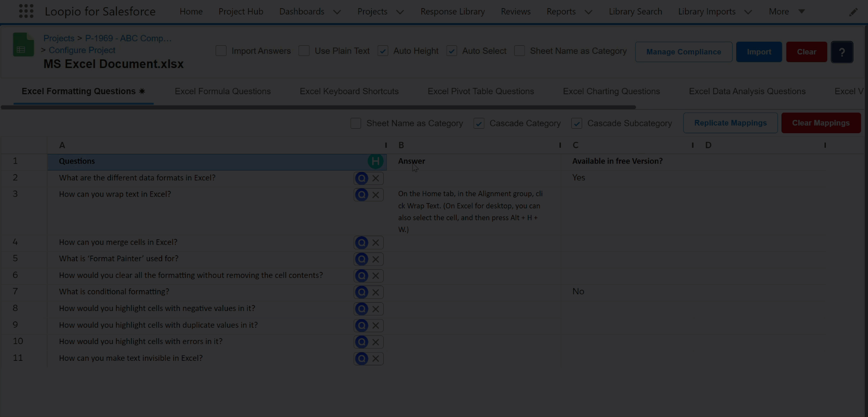Open the P-1969 - ABC Comp breadcrumb link
Screen dimensions: 868x417
coord(128,38)
